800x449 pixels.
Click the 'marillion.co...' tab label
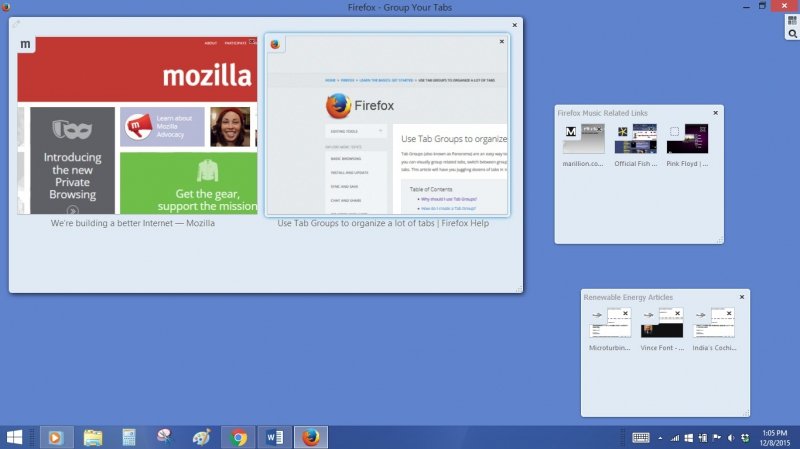583,164
